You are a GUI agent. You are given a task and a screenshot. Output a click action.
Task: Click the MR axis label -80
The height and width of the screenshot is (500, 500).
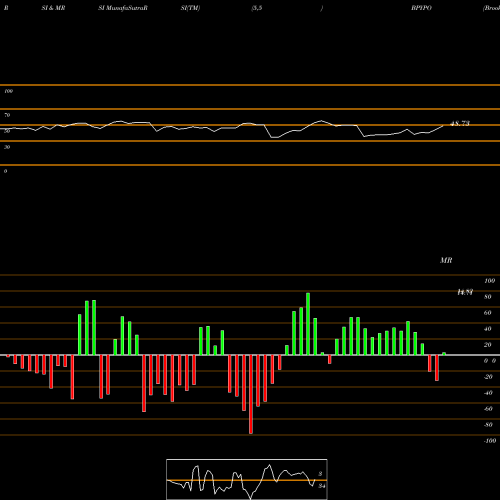pos(488,425)
